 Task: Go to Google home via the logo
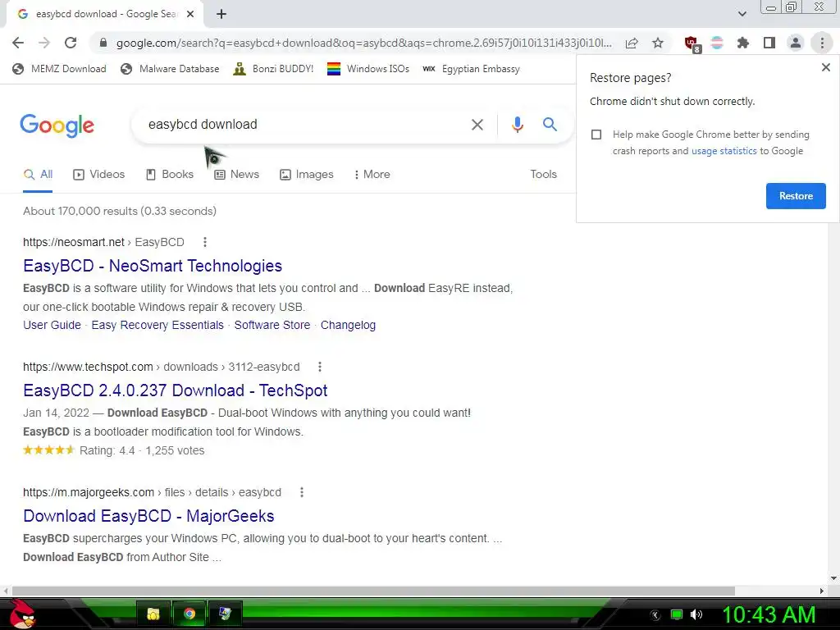tap(57, 126)
